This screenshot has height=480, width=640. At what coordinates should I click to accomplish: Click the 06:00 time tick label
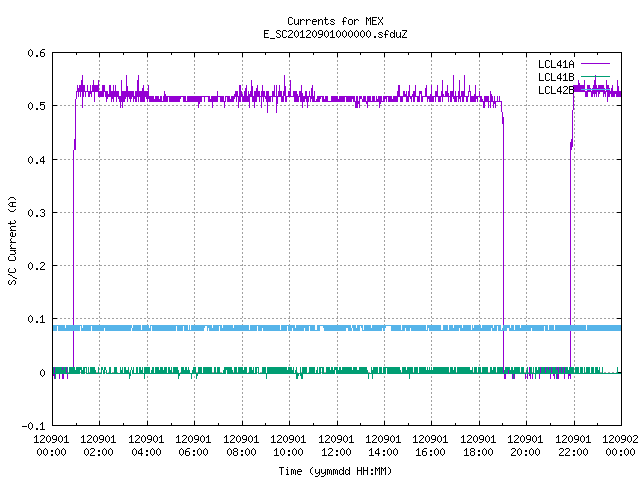point(193,452)
